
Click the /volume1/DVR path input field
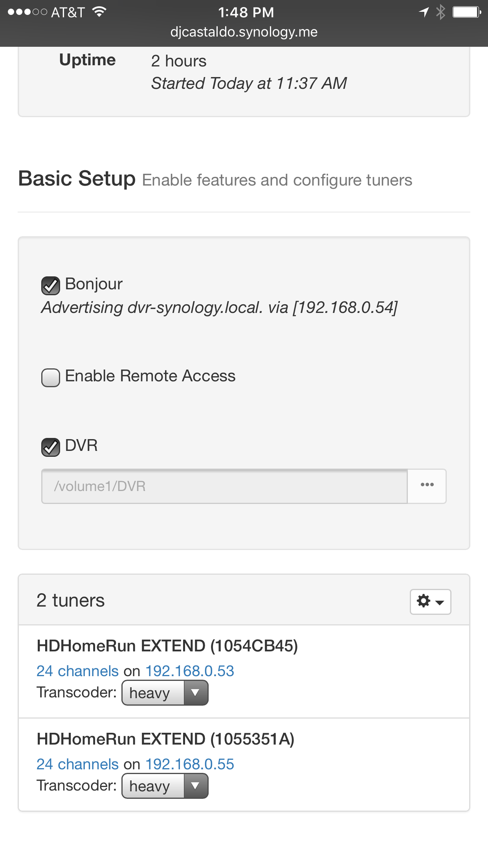(224, 486)
